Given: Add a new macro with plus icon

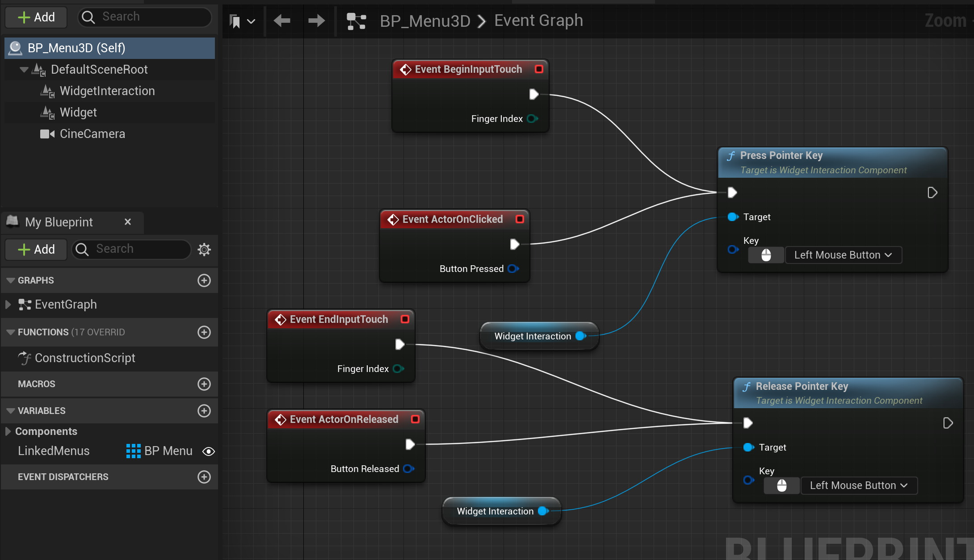Looking at the screenshot, I should (204, 384).
